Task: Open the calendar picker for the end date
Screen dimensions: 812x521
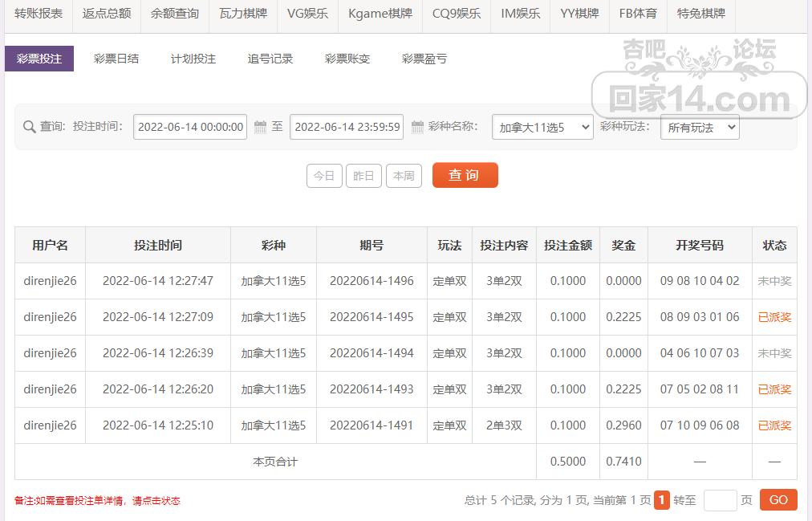Action: (x=418, y=127)
